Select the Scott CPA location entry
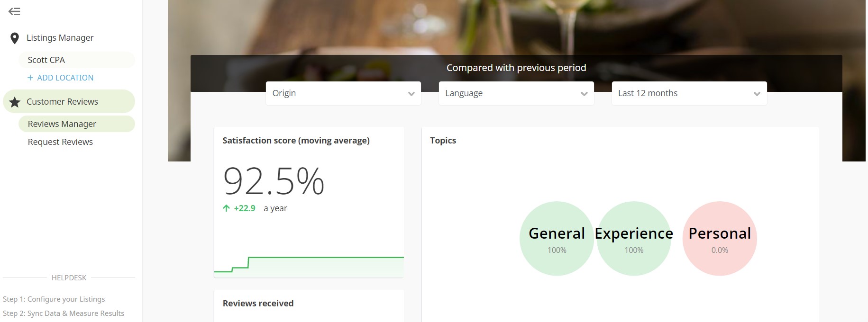Image resolution: width=868 pixels, height=322 pixels. (x=45, y=60)
